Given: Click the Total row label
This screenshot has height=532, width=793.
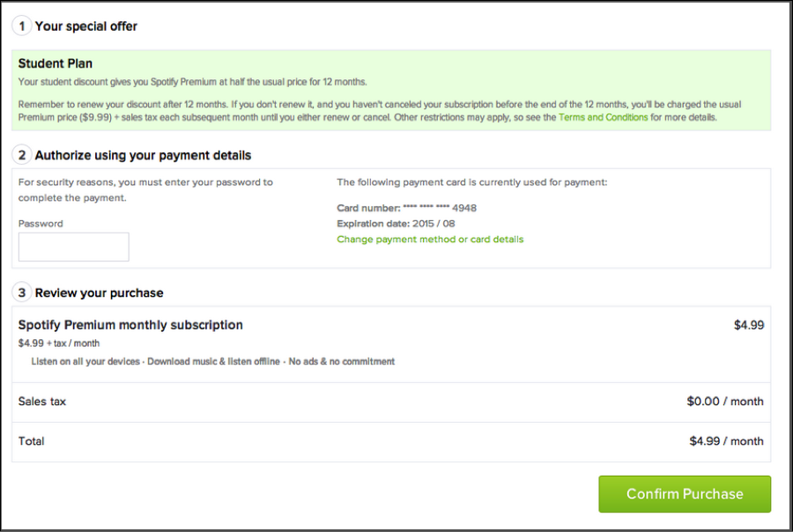Looking at the screenshot, I should click(x=32, y=441).
